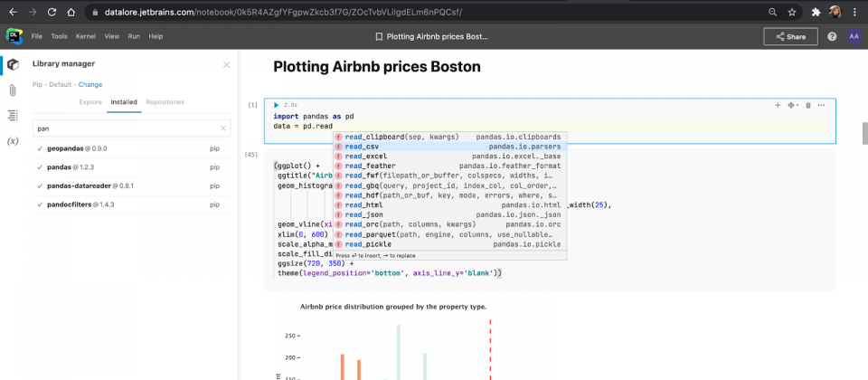Open the table of contents sidebar icon
This screenshot has height=380, width=868.
click(12, 115)
